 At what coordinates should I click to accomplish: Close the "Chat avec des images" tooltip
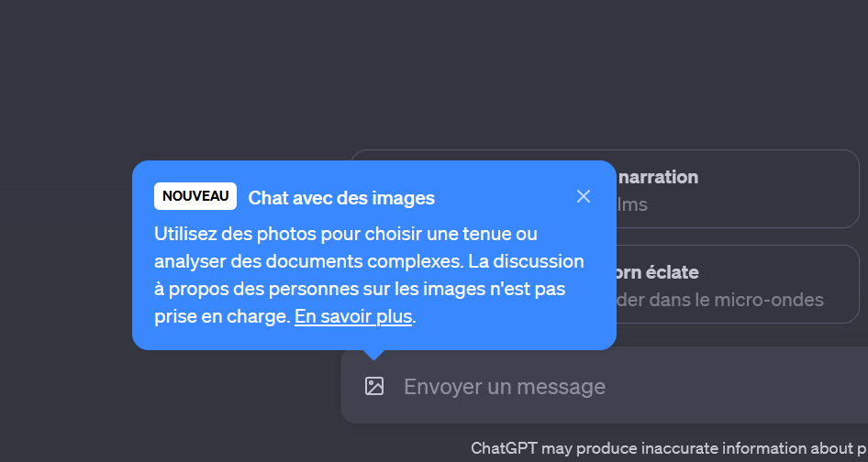click(x=584, y=196)
